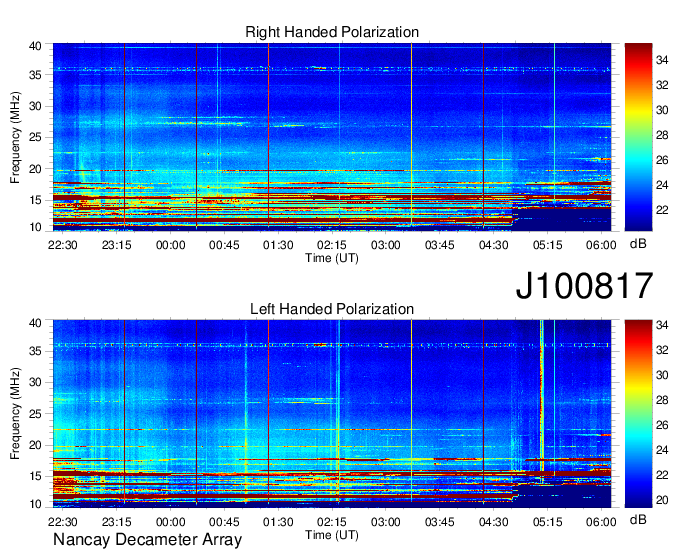Click the 34 dB label on Right Handed colorbar
Image resolution: width=680 pixels, height=552 pixels.
pos(662,60)
